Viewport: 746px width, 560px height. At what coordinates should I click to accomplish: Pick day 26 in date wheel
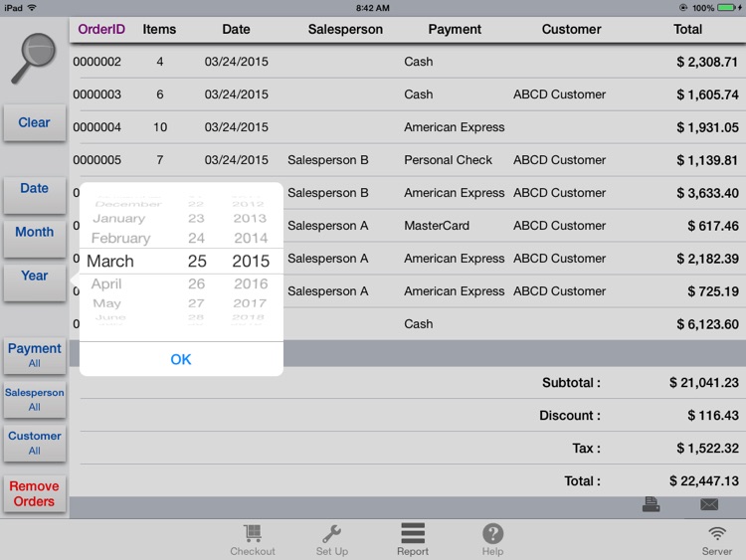[196, 283]
